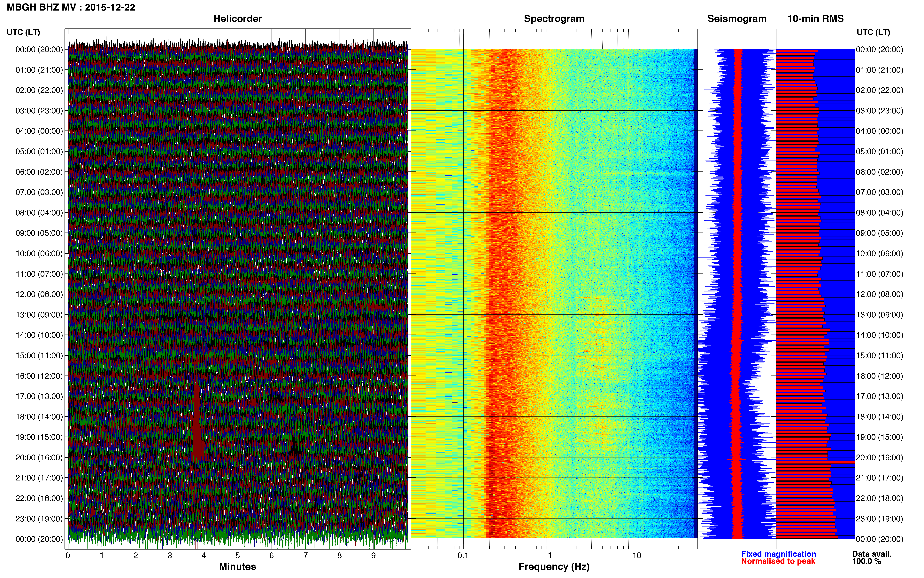This screenshot has height=578, width=924.
Task: Click the Normalised to peak legend text
Action: [778, 561]
